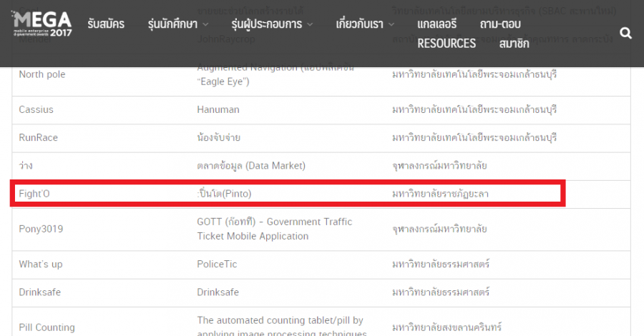
Task: Navigate to the สมาชิก page
Action: pos(514,44)
